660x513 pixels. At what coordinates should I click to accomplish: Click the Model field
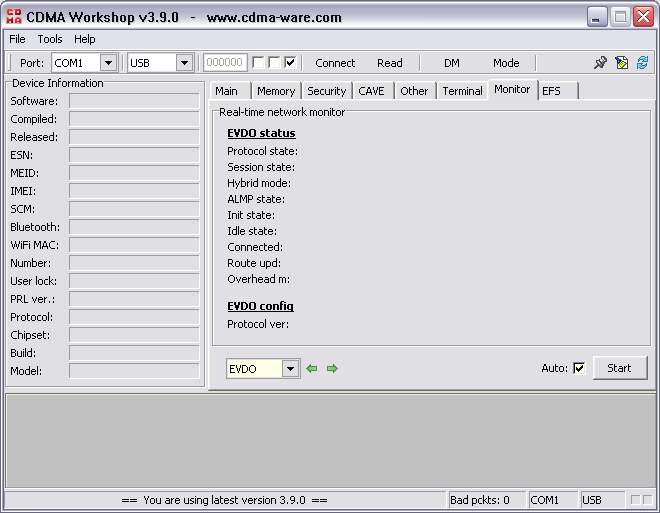pyautogui.click(x=134, y=371)
